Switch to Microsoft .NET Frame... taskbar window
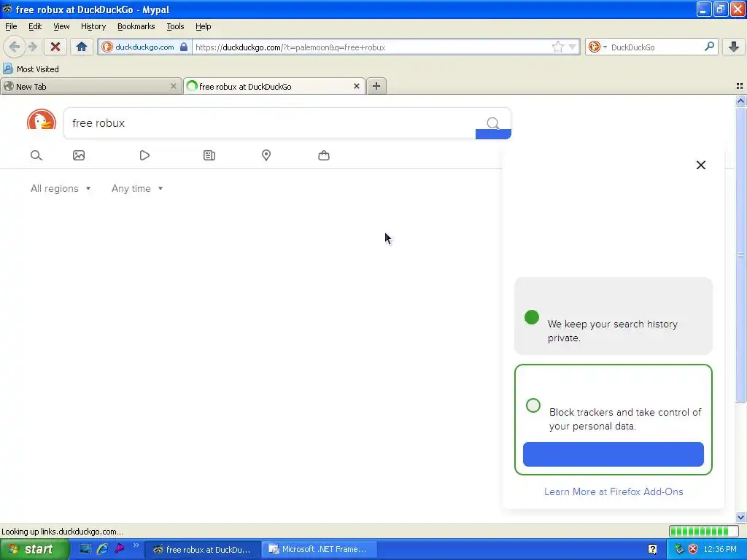 (320, 550)
